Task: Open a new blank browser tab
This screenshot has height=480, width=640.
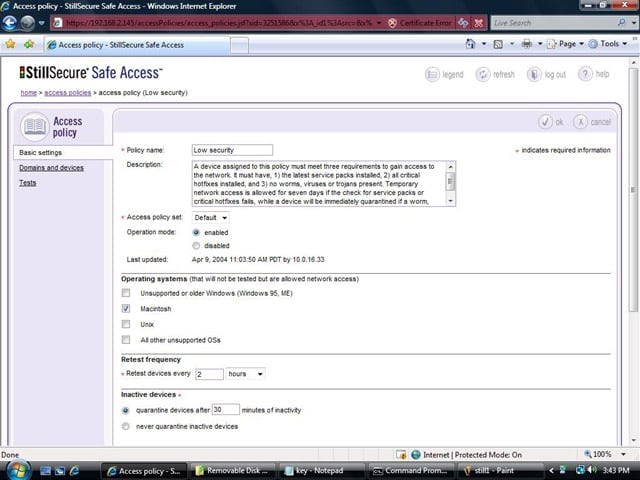Action: pos(239,45)
